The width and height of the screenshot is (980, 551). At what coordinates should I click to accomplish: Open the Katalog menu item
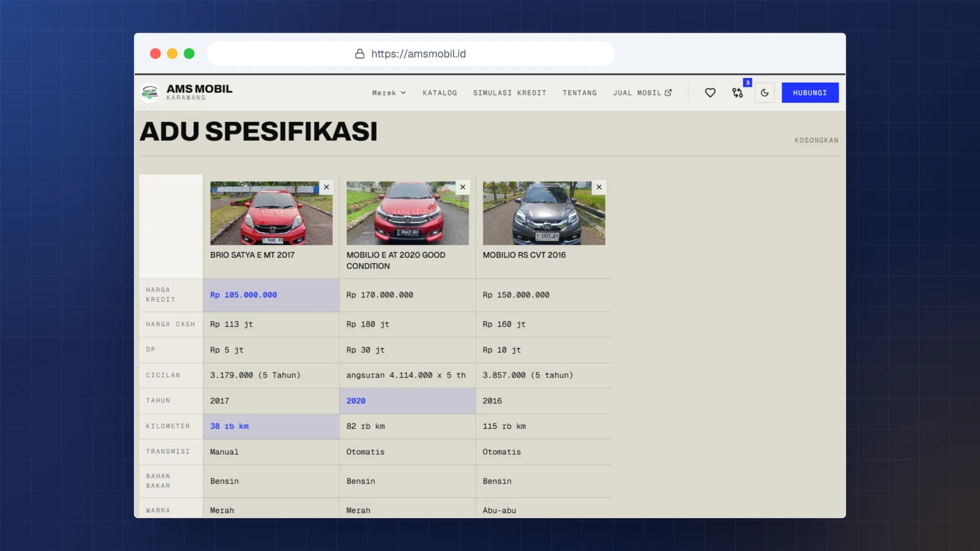pyautogui.click(x=439, y=93)
